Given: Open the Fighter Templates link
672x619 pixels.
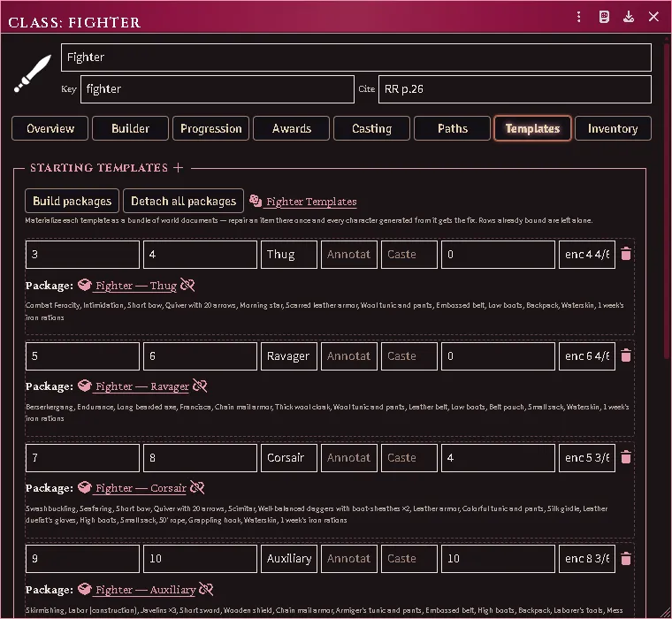Looking at the screenshot, I should tap(311, 201).
